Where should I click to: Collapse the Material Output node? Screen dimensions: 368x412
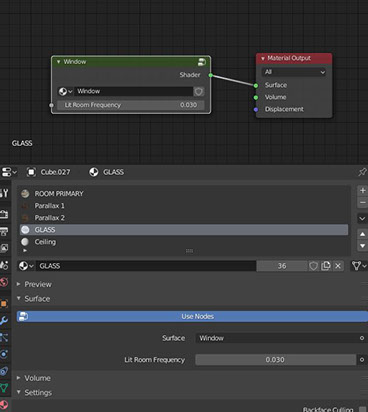[263, 58]
